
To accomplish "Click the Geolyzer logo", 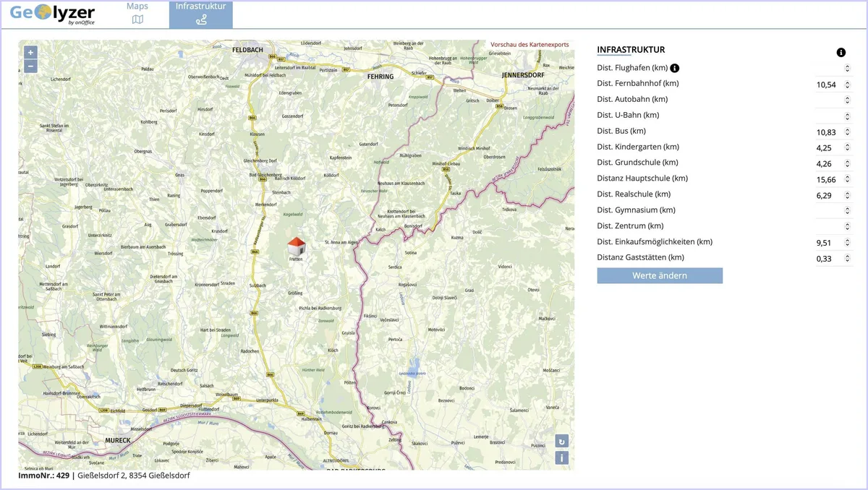I will [53, 14].
